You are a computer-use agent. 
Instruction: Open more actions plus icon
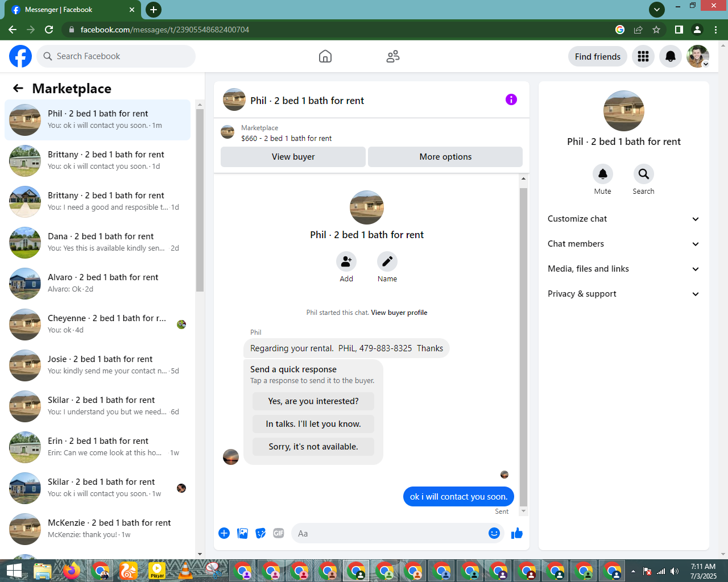click(x=224, y=533)
